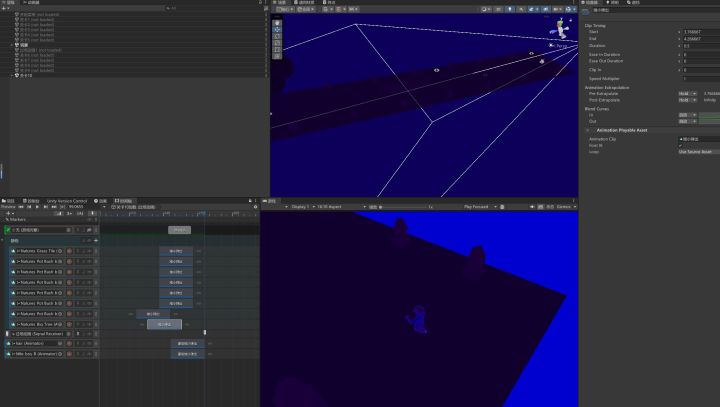Viewport: 720px width, 407px height.
Task: Collapse the Animation Playable Asset section
Action: 588,130
